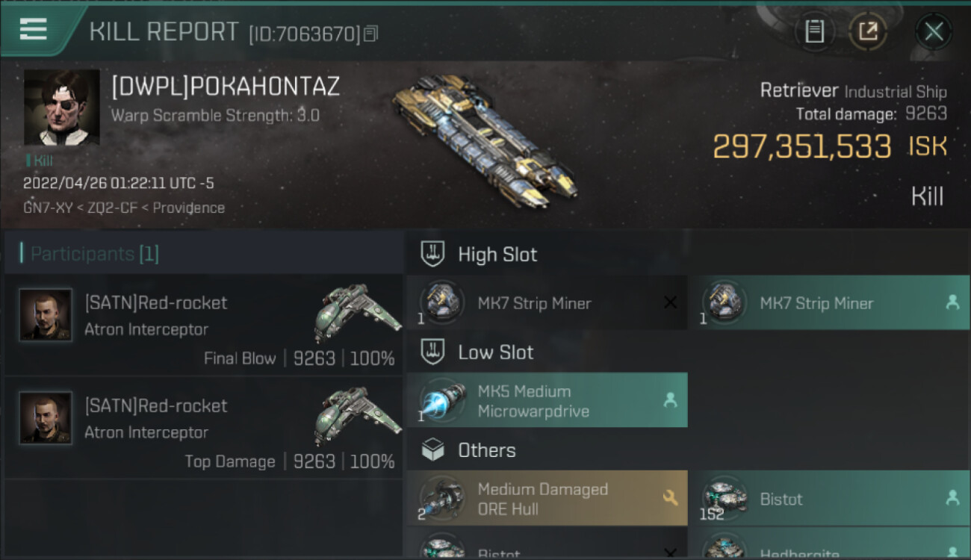The width and height of the screenshot is (971, 560).
Task: Open the hamburger menu
Action: [x=34, y=30]
